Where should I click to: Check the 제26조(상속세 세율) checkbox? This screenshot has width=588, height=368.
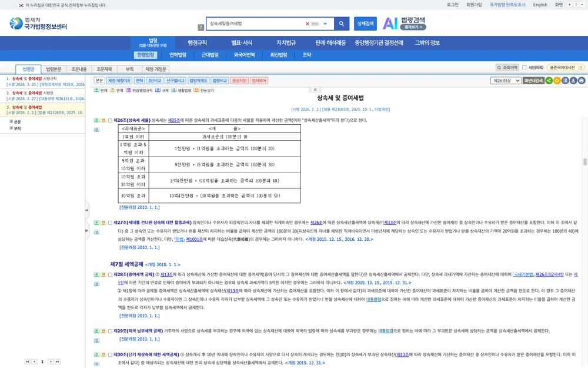[111, 121]
